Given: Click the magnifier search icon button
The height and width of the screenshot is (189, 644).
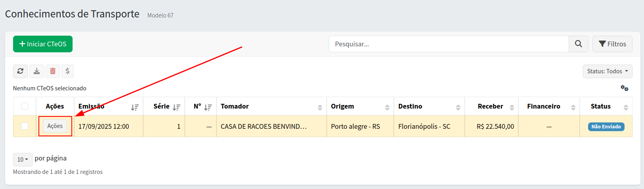Looking at the screenshot, I should coord(579,44).
